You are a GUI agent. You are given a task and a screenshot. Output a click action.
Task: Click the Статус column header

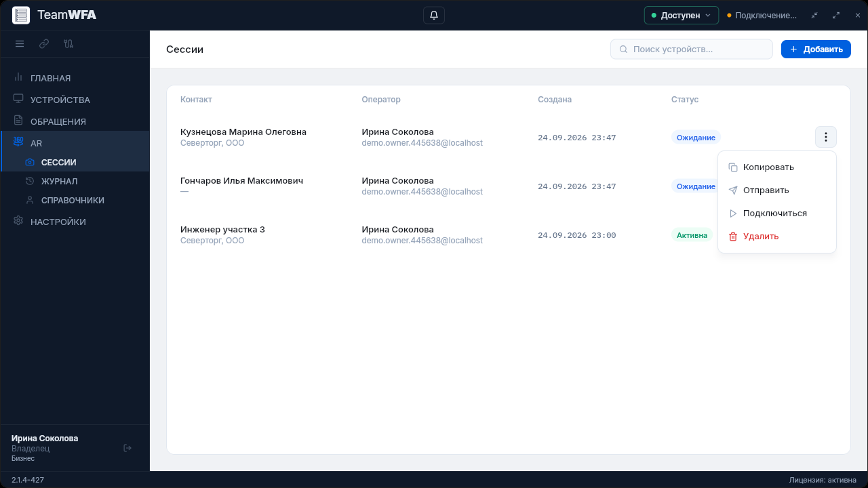click(x=685, y=100)
